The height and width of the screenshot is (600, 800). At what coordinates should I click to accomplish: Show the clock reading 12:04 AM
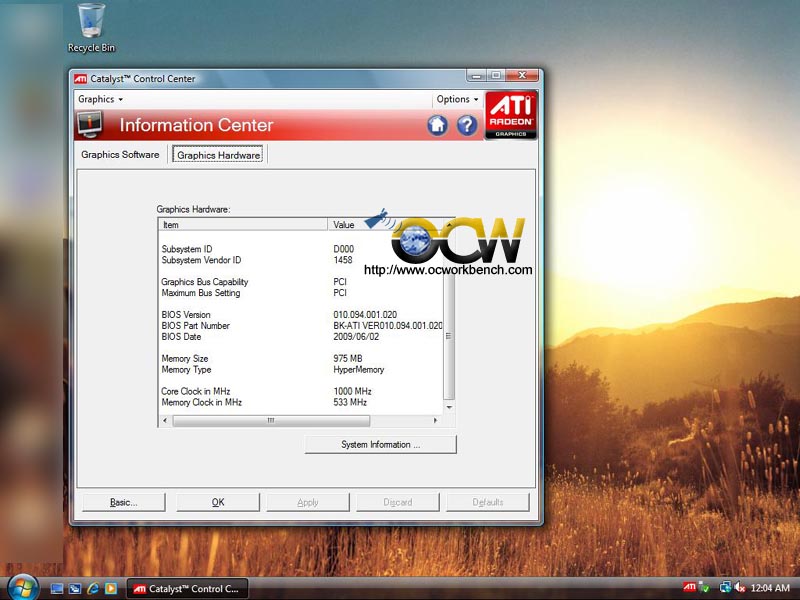(770, 588)
